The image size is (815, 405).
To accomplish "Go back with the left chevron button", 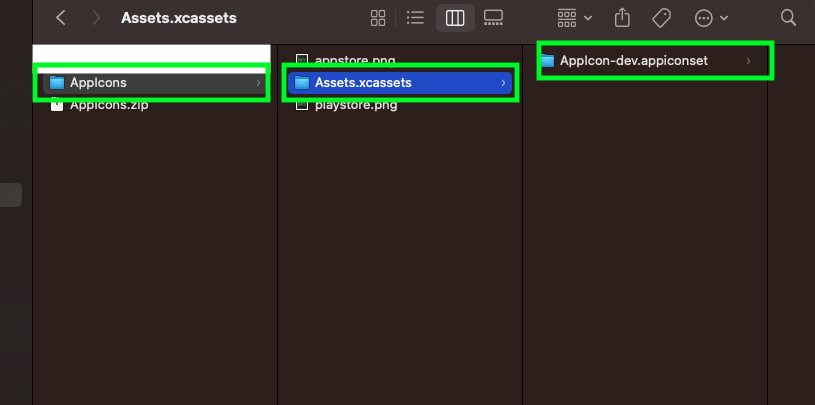I will coord(61,18).
